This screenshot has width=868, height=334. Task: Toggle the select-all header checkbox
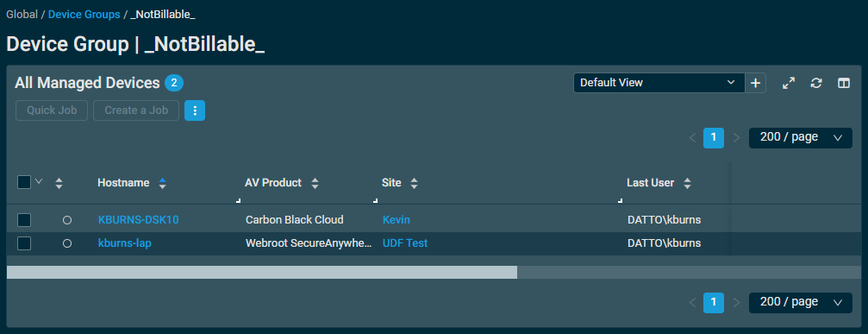click(24, 182)
